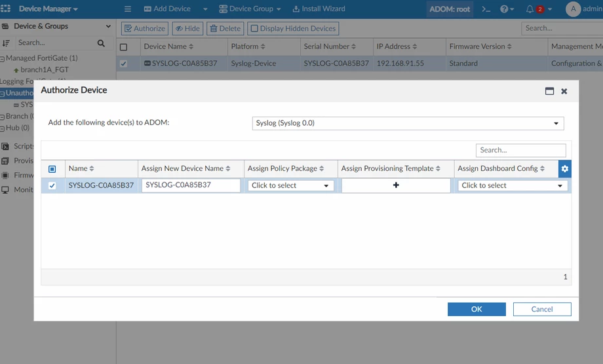Cancel the Authorize Device dialog
Image resolution: width=603 pixels, height=364 pixels.
point(542,309)
